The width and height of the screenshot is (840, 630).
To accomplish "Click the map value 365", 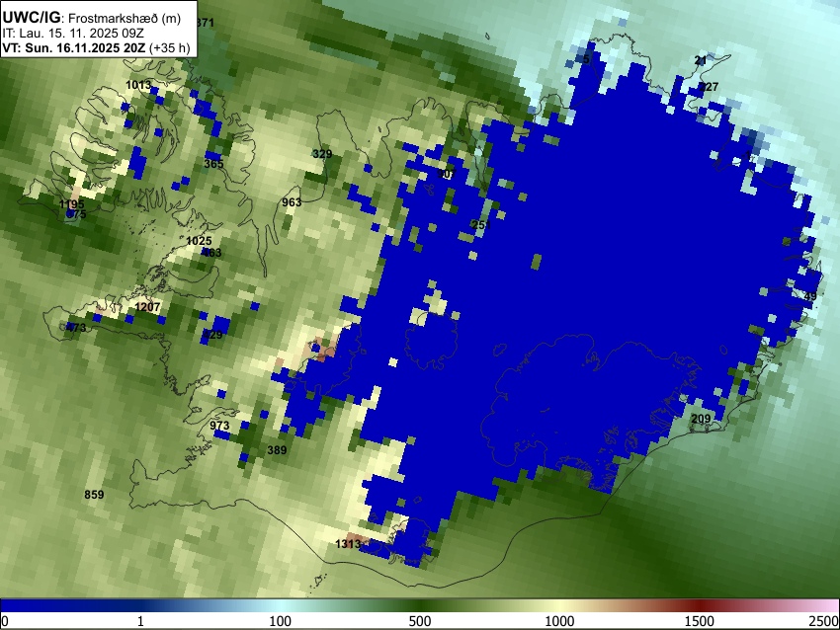I will 213,164.
